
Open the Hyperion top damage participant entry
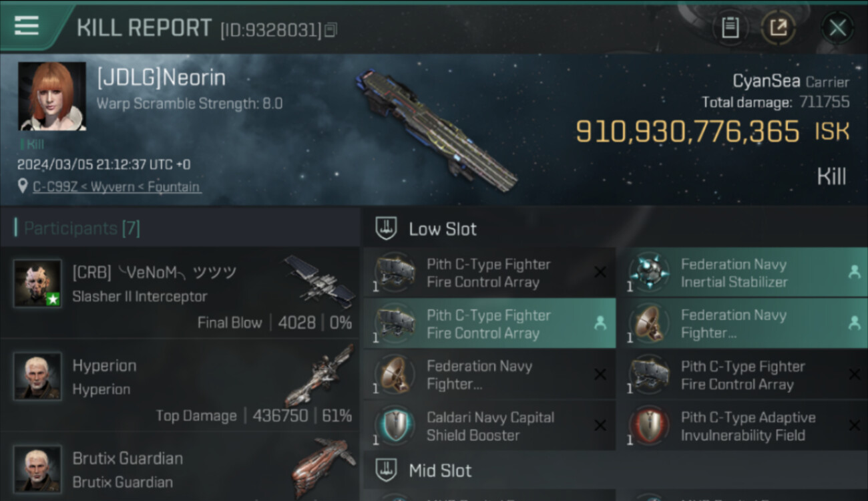coord(180,385)
